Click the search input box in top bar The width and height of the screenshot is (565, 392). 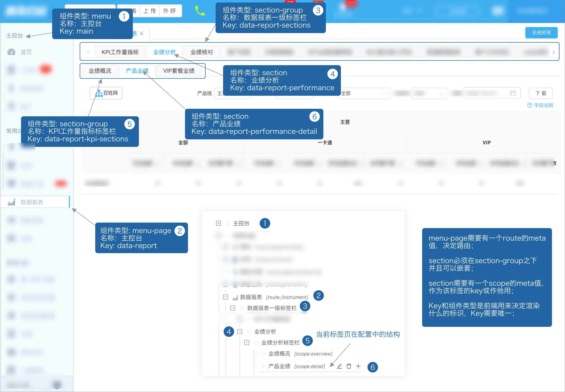click(90, 11)
